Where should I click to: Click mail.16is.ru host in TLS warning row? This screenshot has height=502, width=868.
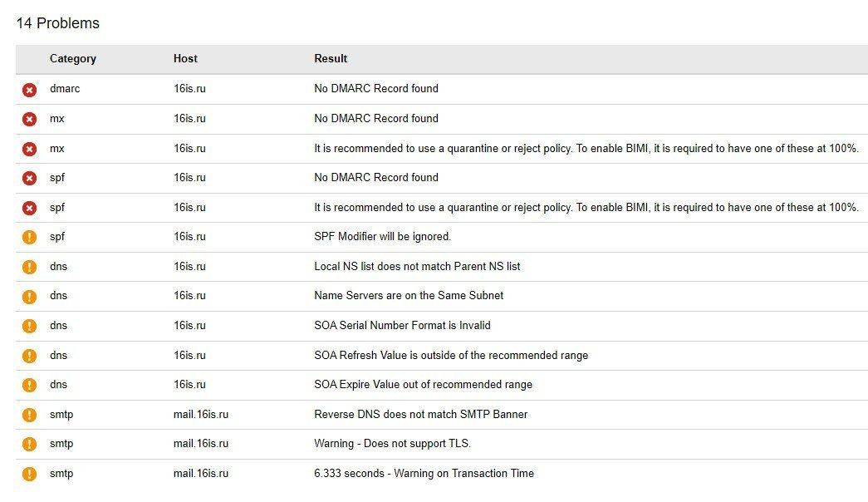pos(200,444)
